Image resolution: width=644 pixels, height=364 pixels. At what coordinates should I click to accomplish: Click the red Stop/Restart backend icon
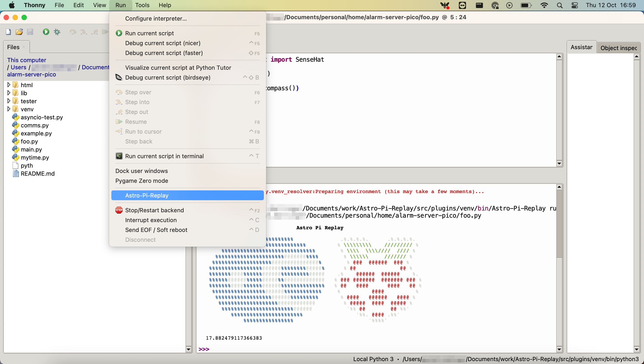pyautogui.click(x=119, y=210)
